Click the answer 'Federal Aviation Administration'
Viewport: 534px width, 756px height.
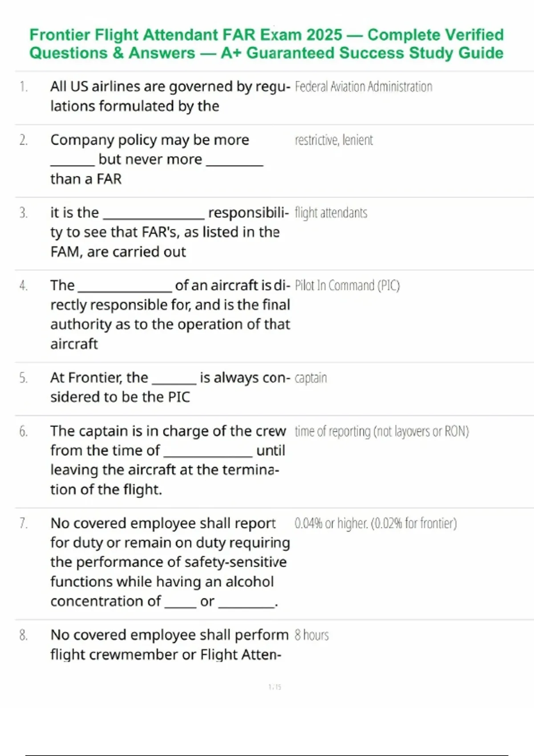[x=363, y=87]
